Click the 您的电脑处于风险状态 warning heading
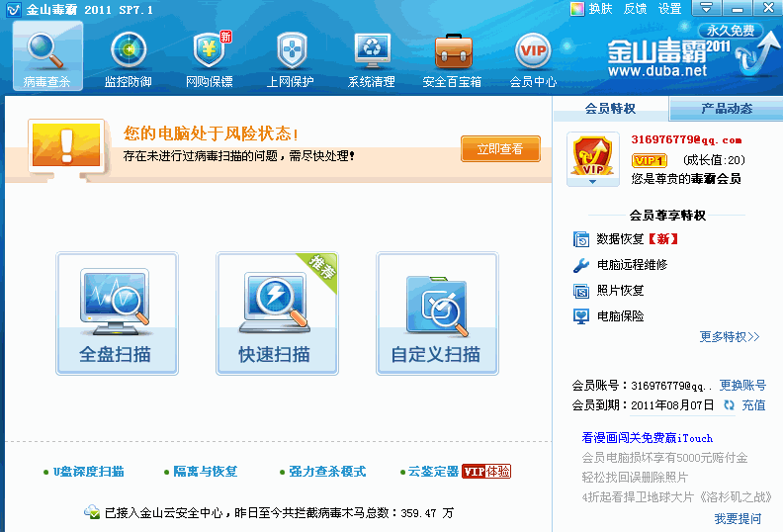This screenshot has width=783, height=532. coord(211,133)
